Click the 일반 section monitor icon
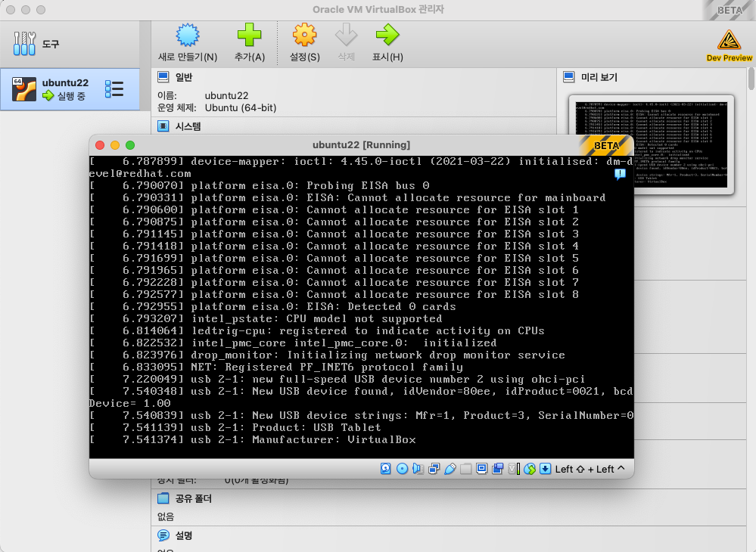 [x=163, y=77]
